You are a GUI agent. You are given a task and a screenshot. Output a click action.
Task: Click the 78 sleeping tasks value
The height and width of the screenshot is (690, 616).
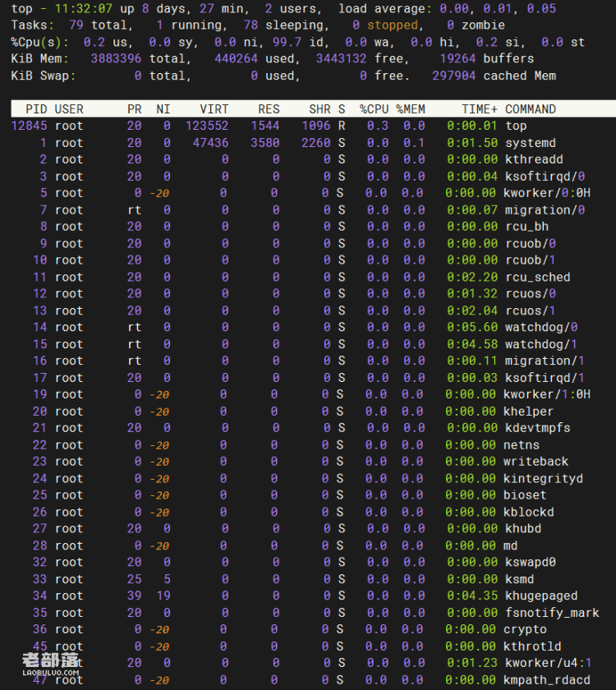pos(251,25)
